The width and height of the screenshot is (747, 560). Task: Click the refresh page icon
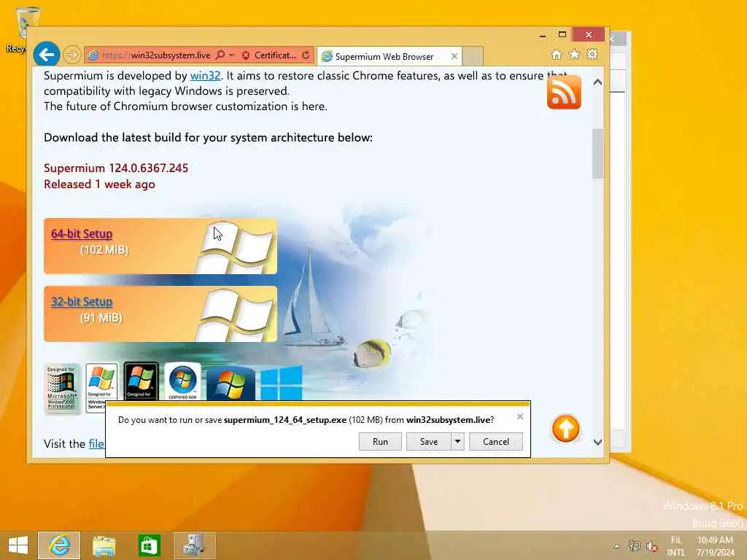pyautogui.click(x=306, y=55)
